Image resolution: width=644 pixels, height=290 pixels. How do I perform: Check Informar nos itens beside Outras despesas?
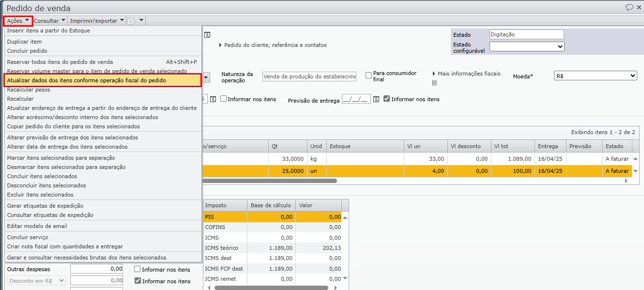coord(138,269)
